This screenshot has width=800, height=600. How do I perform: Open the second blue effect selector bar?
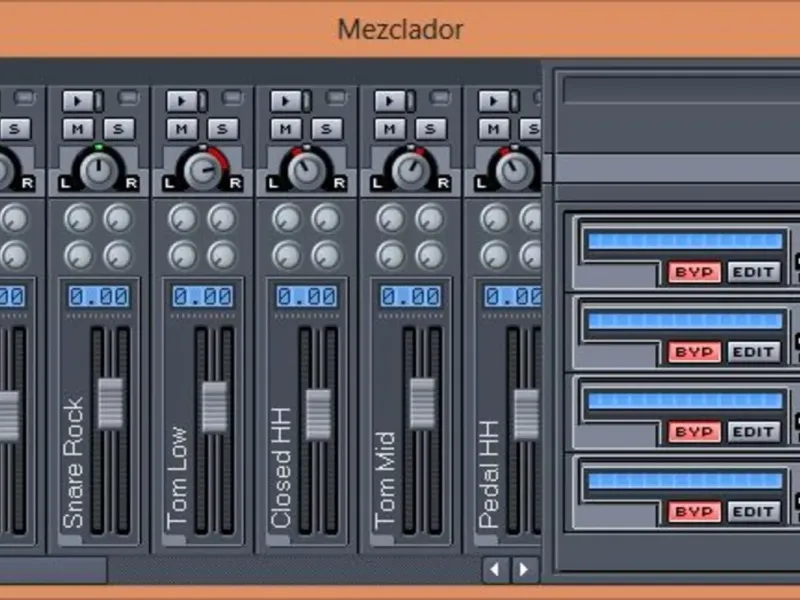click(x=685, y=321)
